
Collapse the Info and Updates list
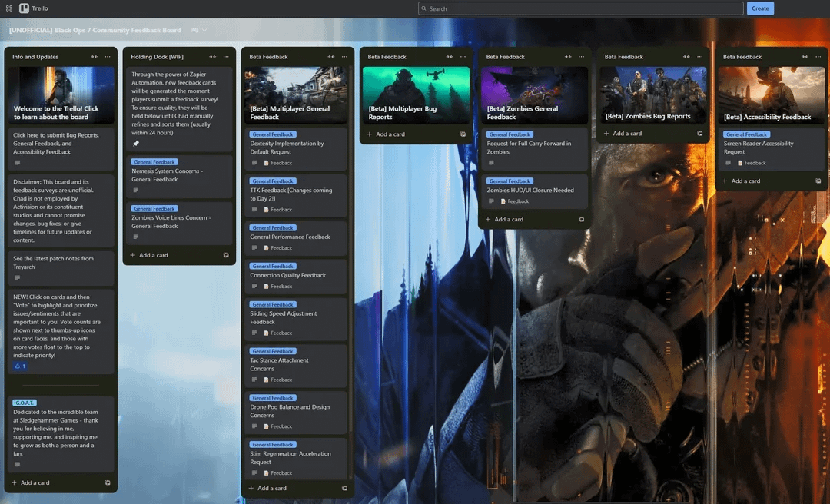(x=94, y=57)
